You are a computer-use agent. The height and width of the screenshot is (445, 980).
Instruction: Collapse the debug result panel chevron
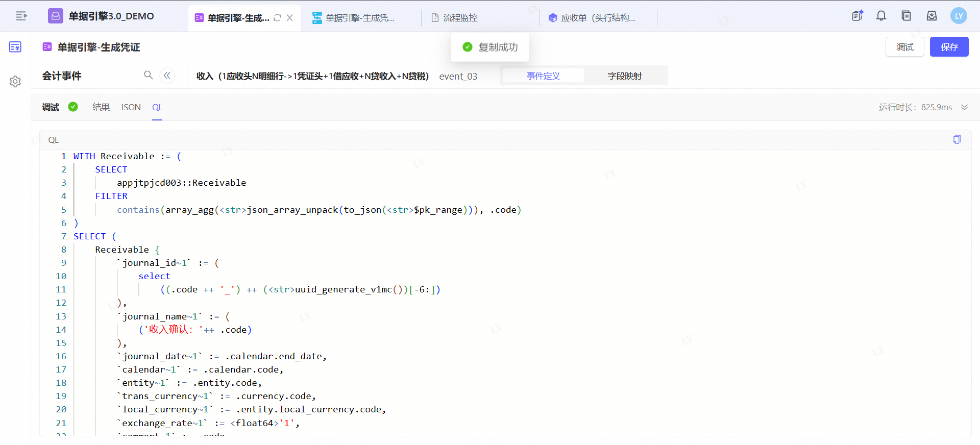click(x=964, y=107)
